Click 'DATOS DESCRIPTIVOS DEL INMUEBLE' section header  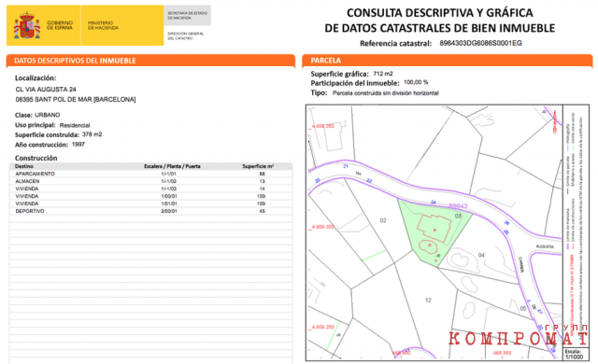(75, 61)
